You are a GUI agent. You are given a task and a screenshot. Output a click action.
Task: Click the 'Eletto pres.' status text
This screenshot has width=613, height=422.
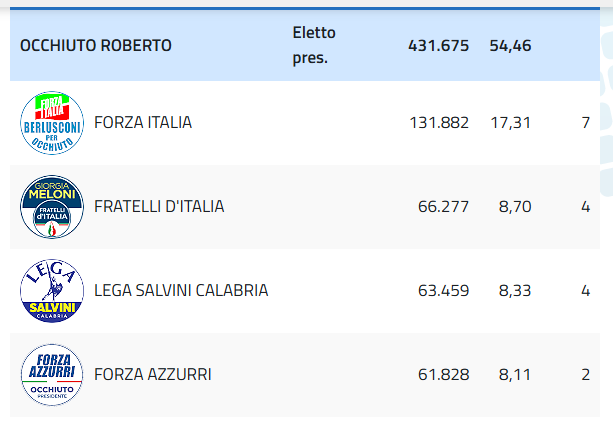(x=314, y=45)
